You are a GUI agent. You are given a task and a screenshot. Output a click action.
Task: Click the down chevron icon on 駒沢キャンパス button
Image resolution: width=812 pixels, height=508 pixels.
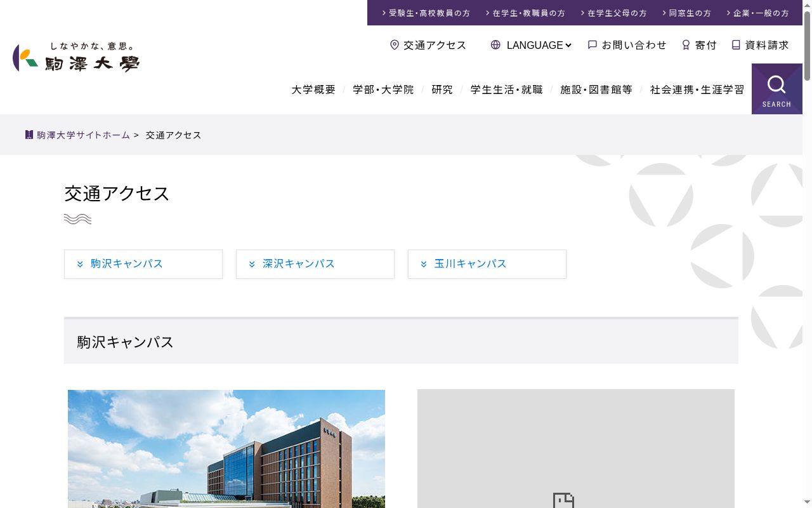(x=80, y=264)
